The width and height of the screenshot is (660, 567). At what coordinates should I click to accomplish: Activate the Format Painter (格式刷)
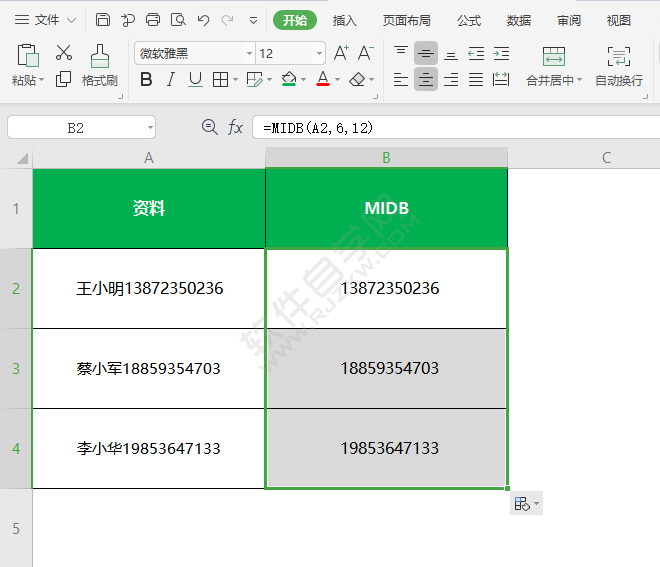click(100, 65)
